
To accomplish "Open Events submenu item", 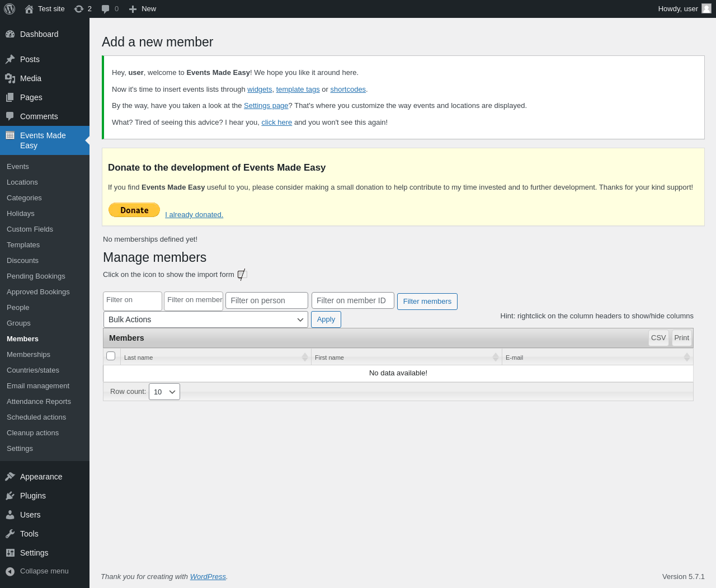I will 18,167.
